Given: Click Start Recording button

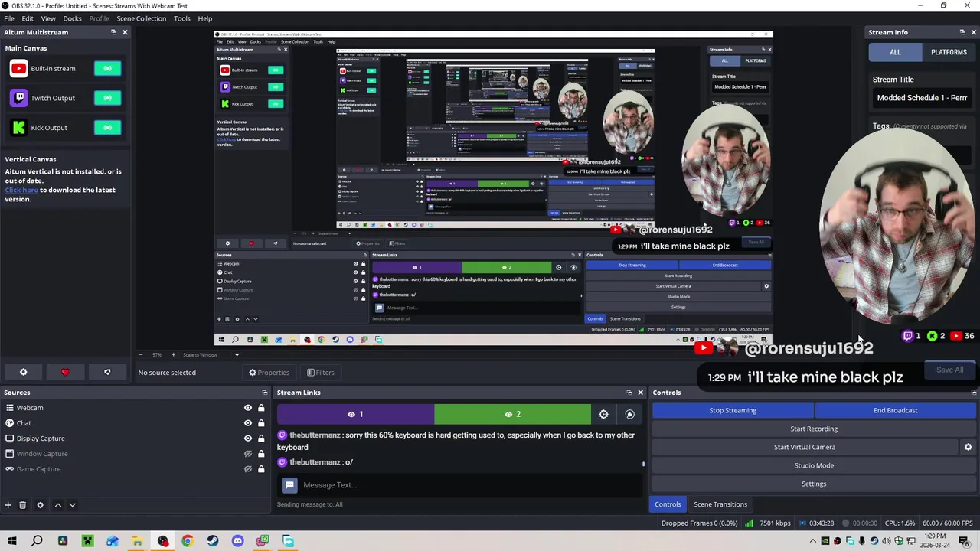Looking at the screenshot, I should 814,429.
